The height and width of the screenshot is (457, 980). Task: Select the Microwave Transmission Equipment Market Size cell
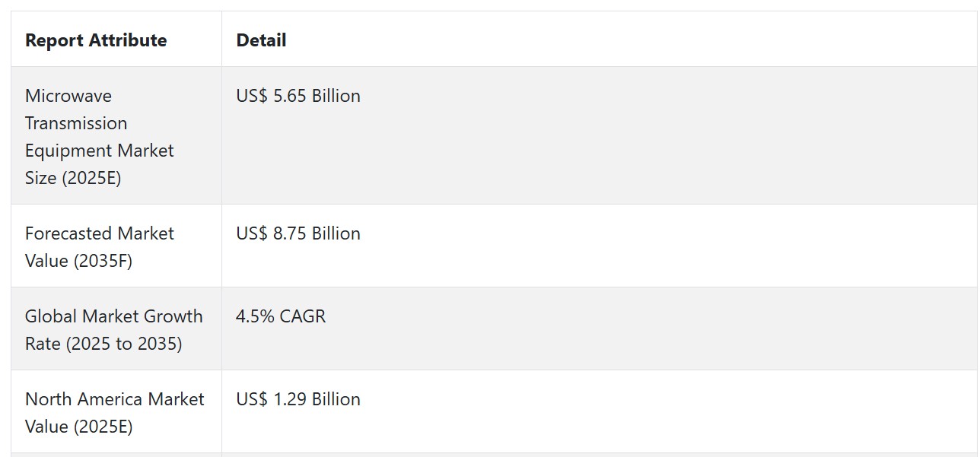[116, 136]
